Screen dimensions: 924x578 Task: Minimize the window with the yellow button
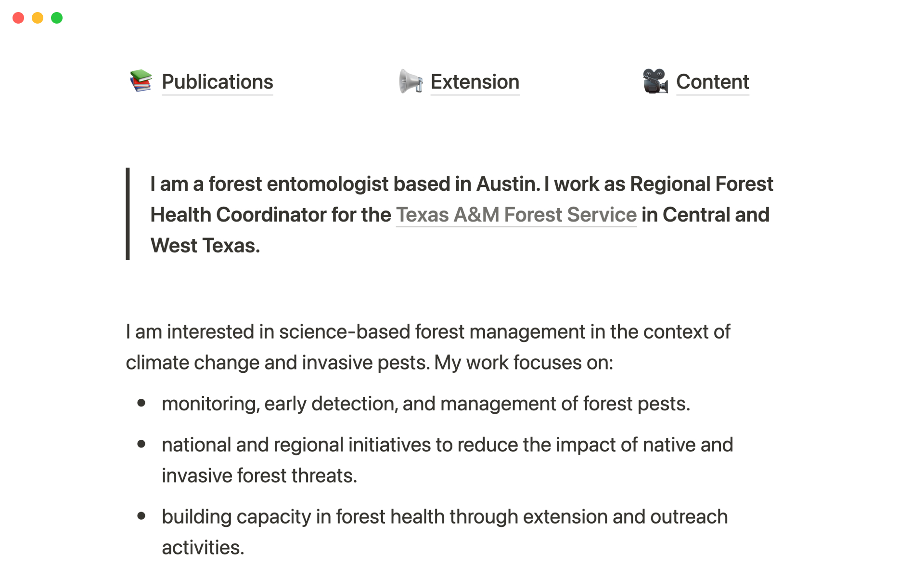(38, 18)
